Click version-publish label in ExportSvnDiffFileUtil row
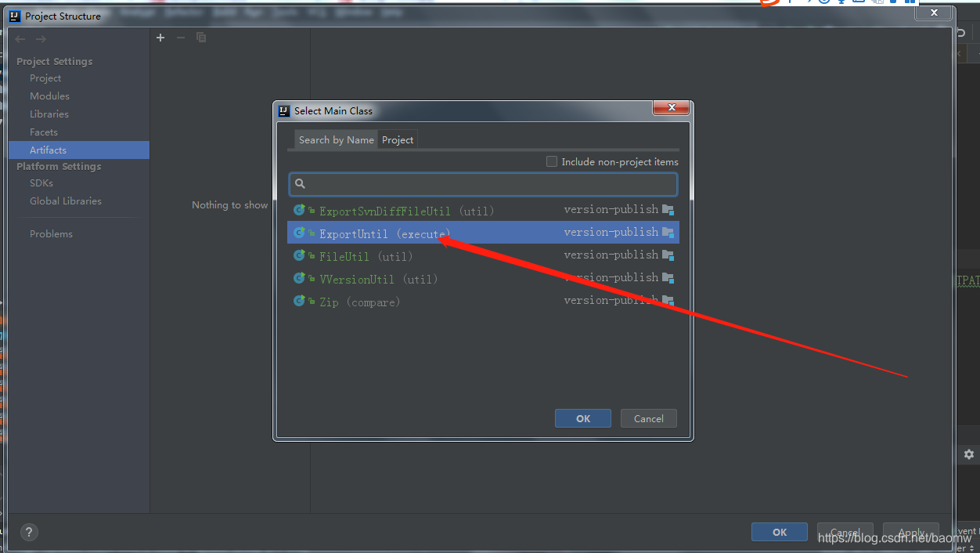 tap(611, 210)
